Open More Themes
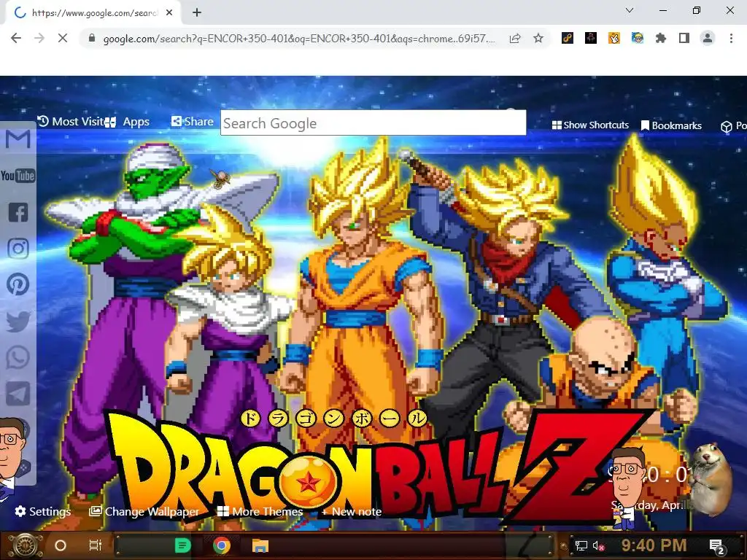 [x=260, y=511]
